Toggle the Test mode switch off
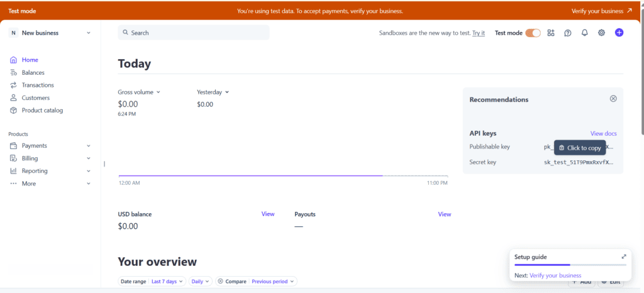 (533, 33)
